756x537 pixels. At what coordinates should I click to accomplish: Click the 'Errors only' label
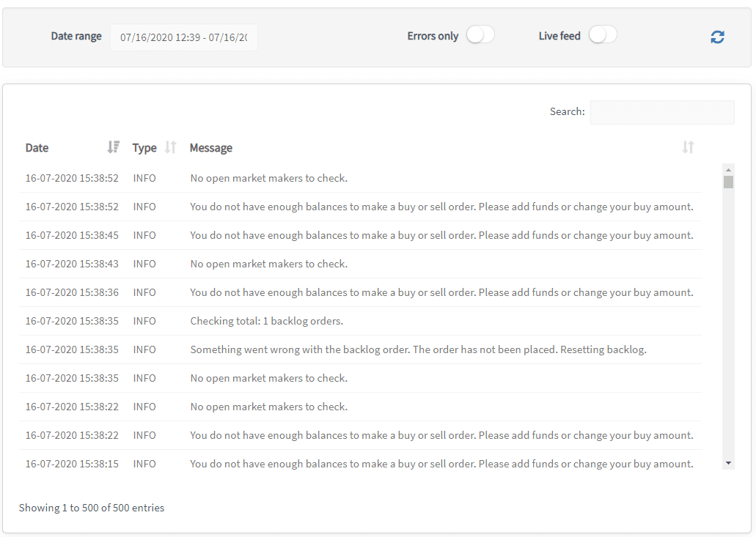click(433, 36)
